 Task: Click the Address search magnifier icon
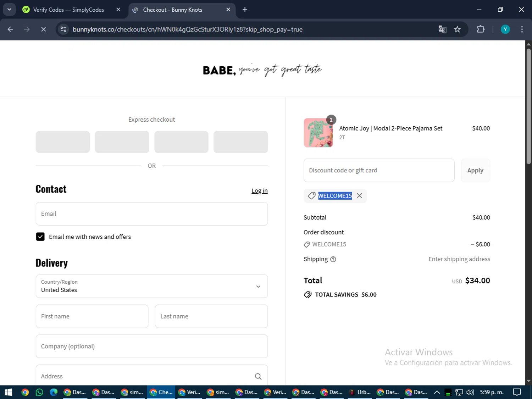tap(258, 376)
